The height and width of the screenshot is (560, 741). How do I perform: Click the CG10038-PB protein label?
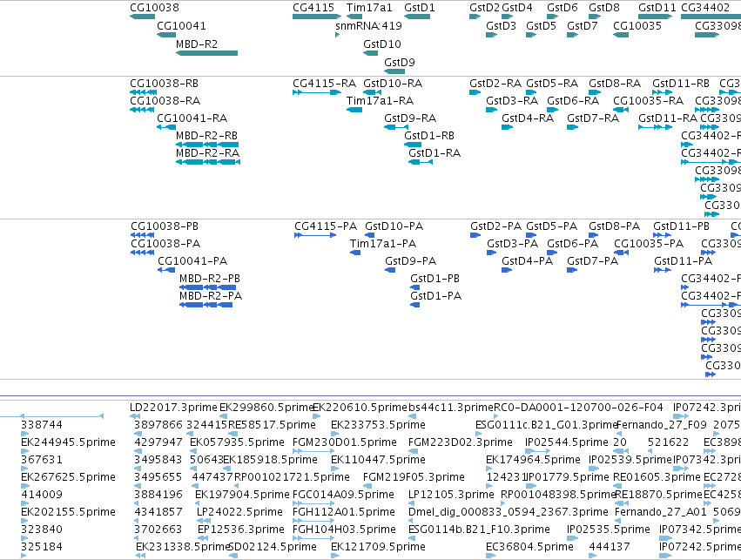[x=165, y=226]
